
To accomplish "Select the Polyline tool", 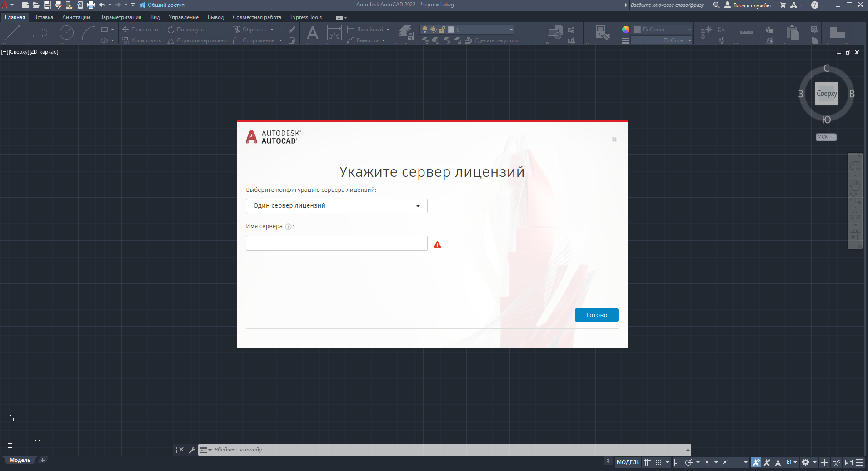I will coord(40,33).
